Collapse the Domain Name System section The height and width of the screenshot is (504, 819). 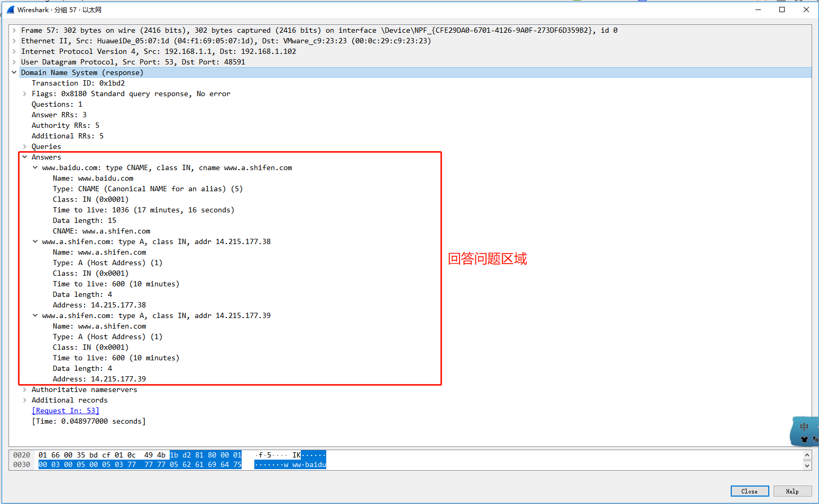[14, 72]
